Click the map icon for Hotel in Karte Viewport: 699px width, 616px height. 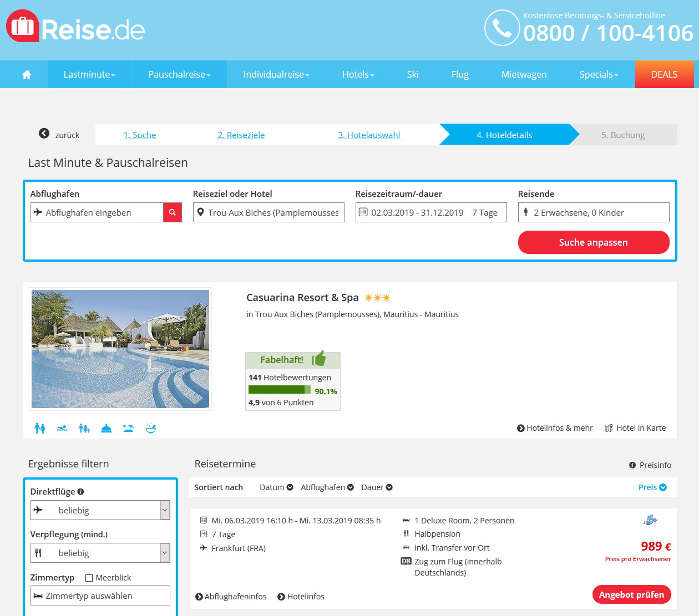coord(609,428)
